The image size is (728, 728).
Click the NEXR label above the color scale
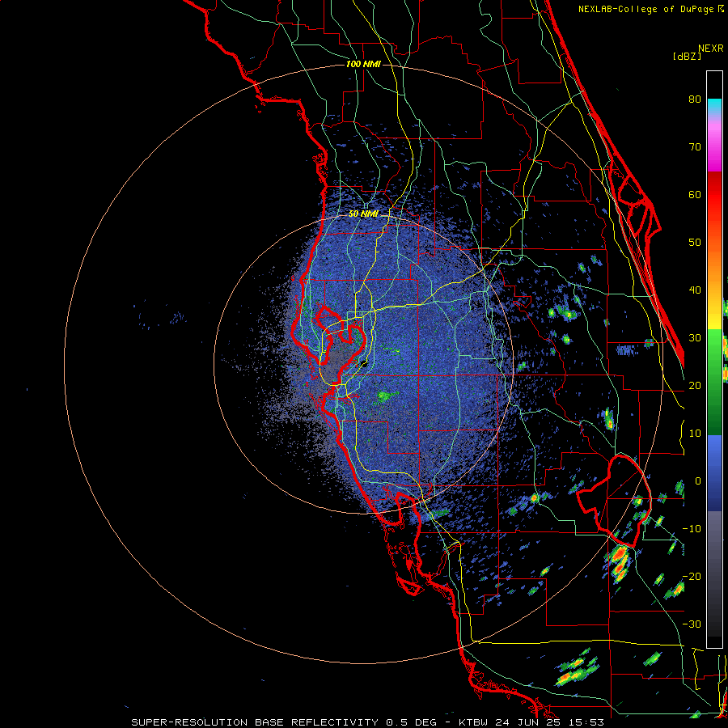click(x=710, y=49)
